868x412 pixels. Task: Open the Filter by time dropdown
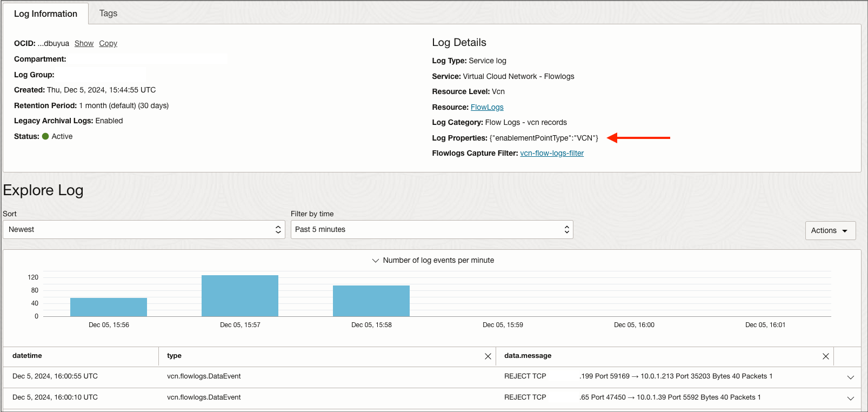point(431,230)
